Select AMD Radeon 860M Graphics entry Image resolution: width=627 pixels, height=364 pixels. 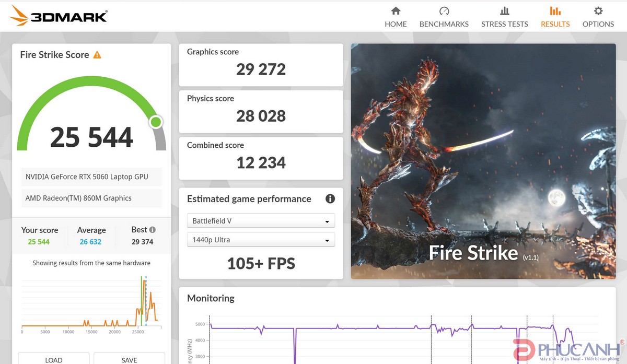pyautogui.click(x=91, y=198)
